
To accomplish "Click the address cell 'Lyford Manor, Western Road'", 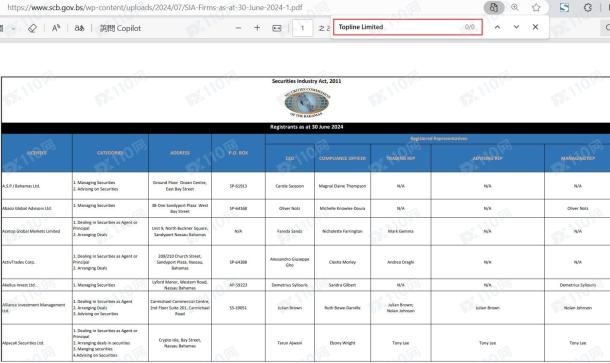I will click(x=180, y=285).
